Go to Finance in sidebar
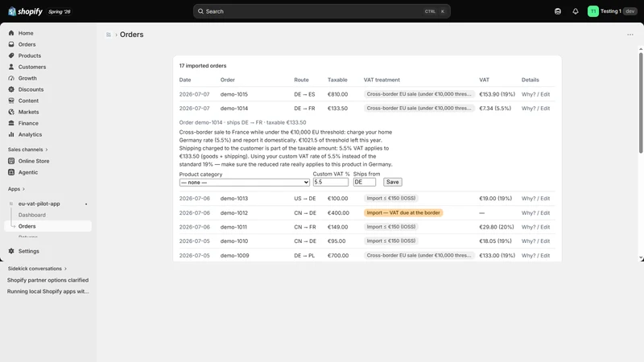The height and width of the screenshot is (362, 644). [28, 123]
